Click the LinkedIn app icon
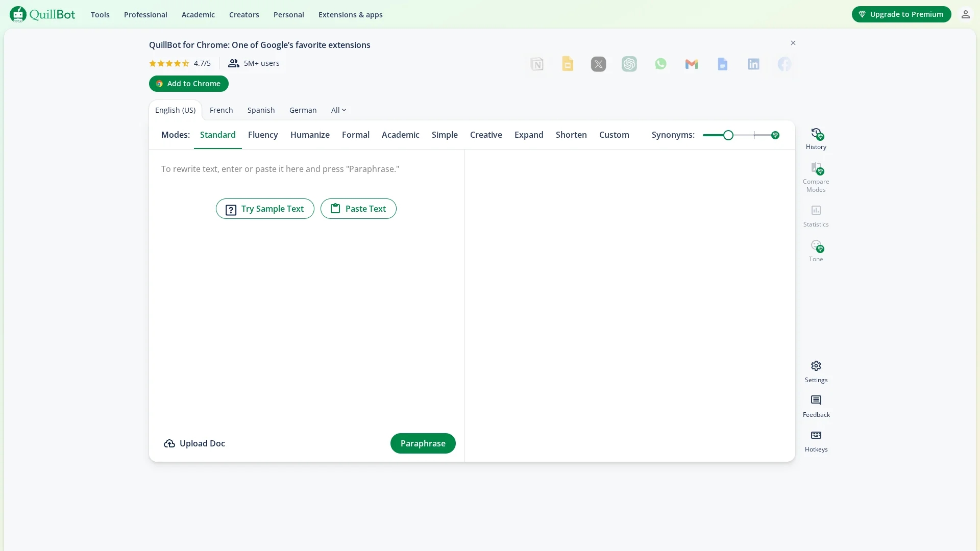The width and height of the screenshot is (980, 551). pyautogui.click(x=754, y=64)
